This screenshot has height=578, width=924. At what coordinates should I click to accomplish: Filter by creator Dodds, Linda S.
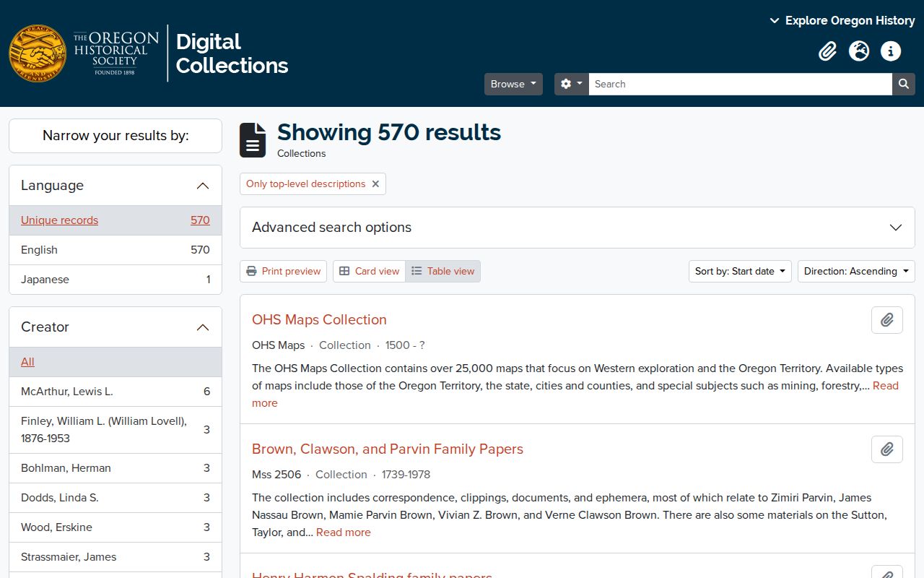[115, 498]
